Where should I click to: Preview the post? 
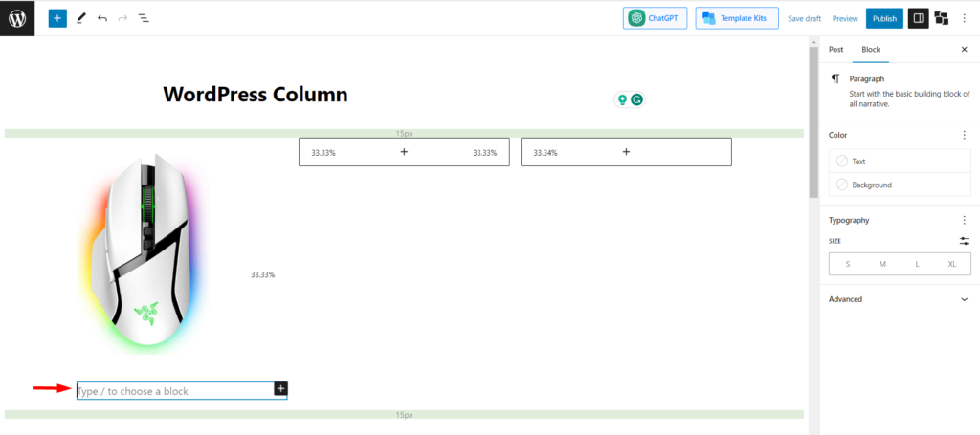click(x=845, y=19)
